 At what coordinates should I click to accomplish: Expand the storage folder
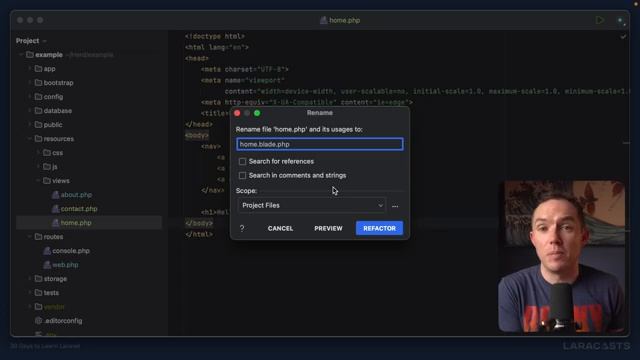click(x=29, y=279)
